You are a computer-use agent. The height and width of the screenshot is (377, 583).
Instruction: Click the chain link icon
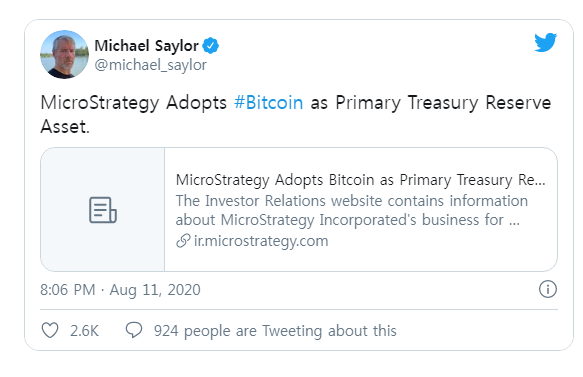tap(183, 241)
